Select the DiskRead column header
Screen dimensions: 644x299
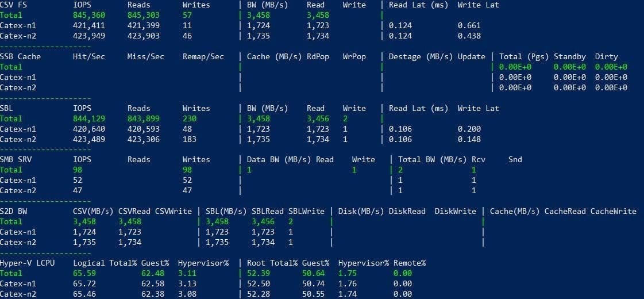(407, 211)
